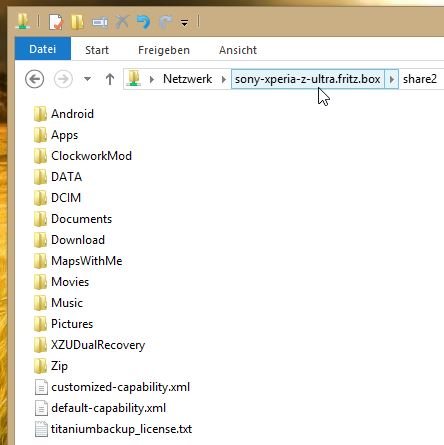The image size is (444, 445).
Task: Select the customized-capability.xml file
Action: point(112,387)
